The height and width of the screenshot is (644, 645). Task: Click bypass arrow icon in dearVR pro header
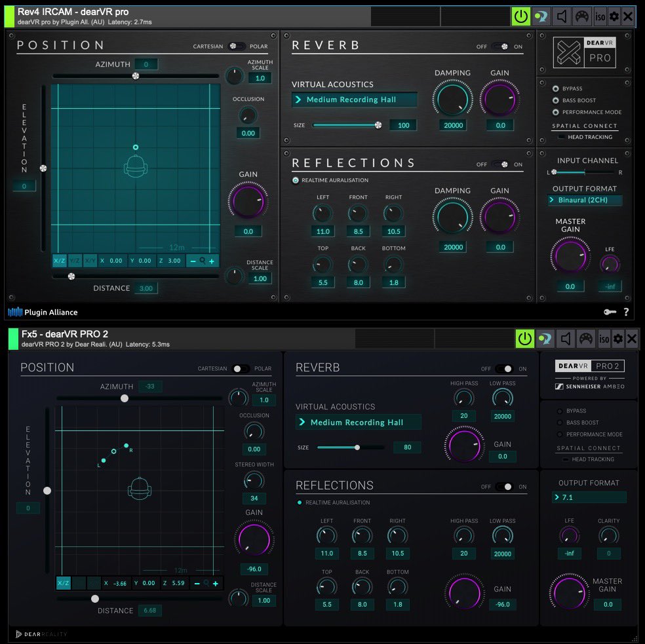tap(541, 17)
